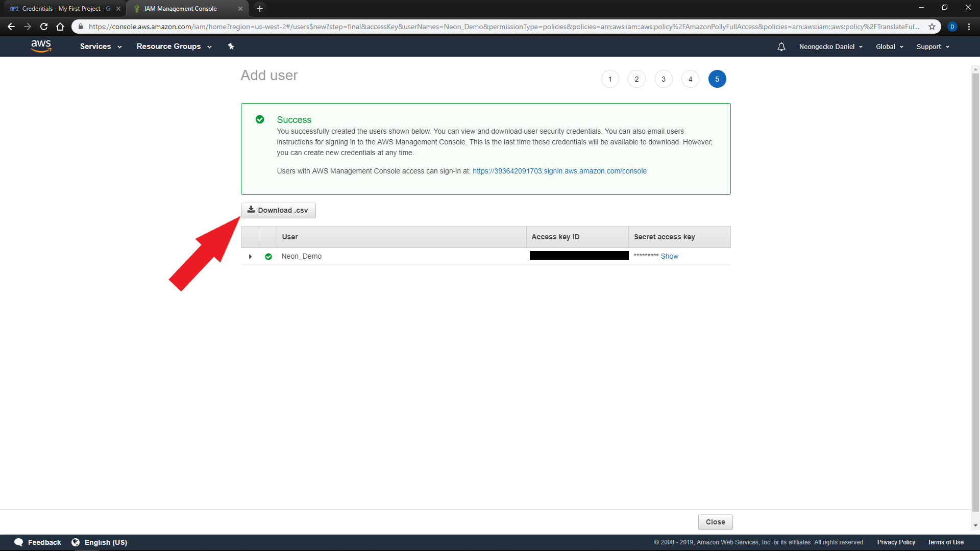Click the browser back arrow
The image size is (980, 551).
click(x=11, y=27)
